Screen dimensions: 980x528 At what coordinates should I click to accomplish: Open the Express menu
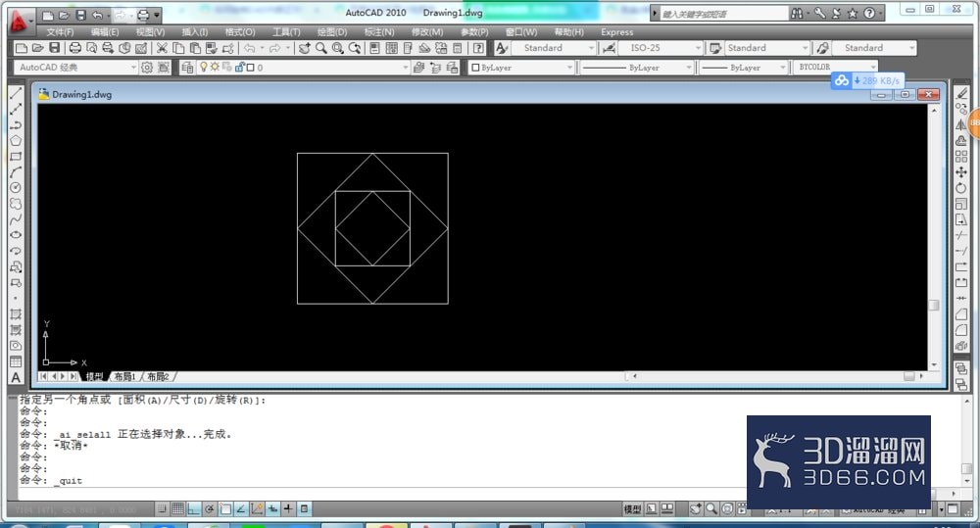click(x=616, y=32)
